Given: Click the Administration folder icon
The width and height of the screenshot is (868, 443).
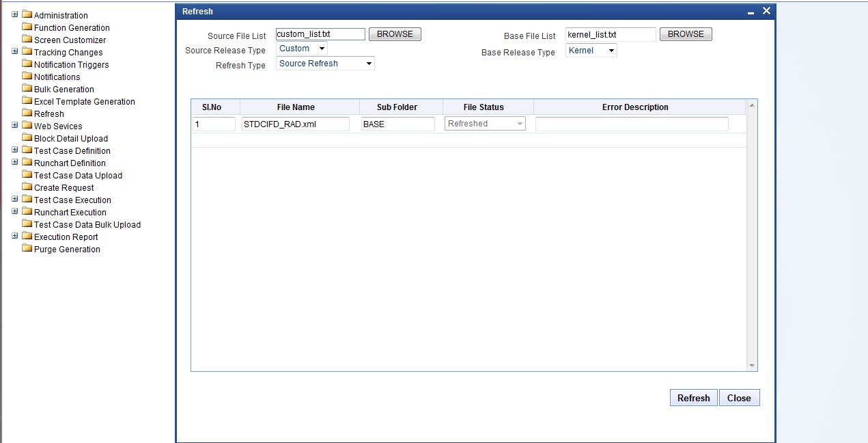Looking at the screenshot, I should [x=27, y=14].
